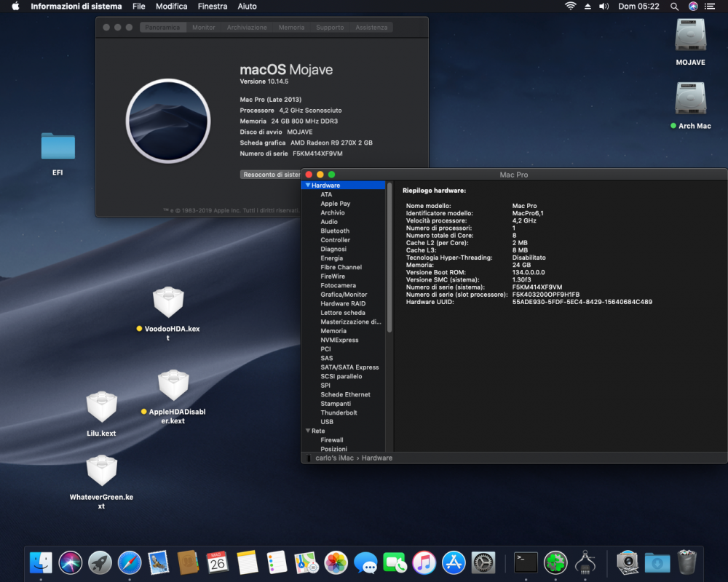This screenshot has width=728, height=582.
Task: Open Contacts book icon in Dock
Action: coord(188,562)
